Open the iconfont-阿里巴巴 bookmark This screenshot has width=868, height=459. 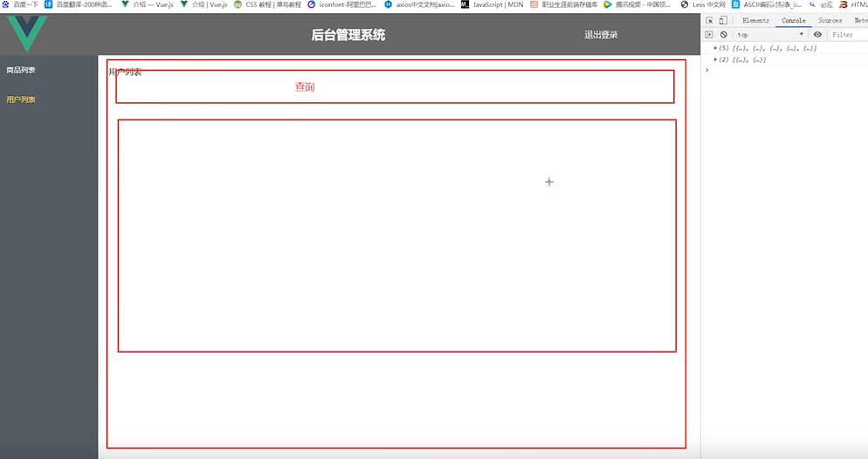tap(342, 4)
